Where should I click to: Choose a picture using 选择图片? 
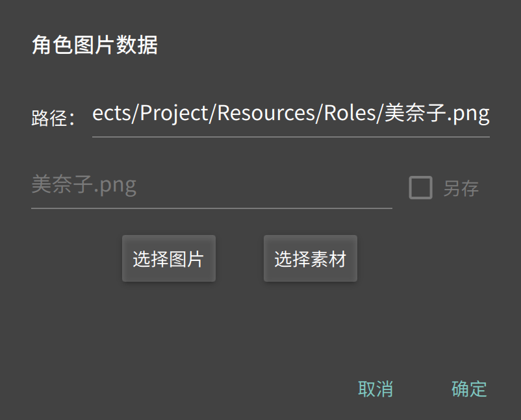point(168,258)
